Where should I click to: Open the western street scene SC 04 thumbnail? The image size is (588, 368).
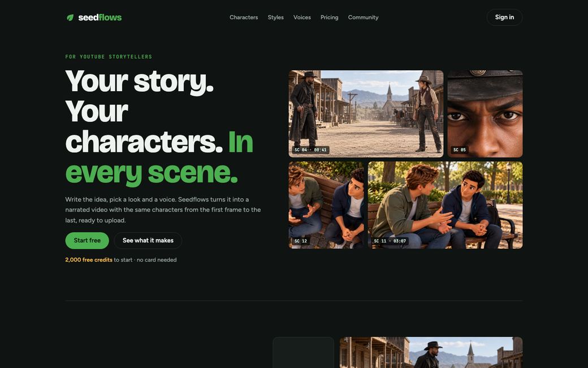click(366, 114)
